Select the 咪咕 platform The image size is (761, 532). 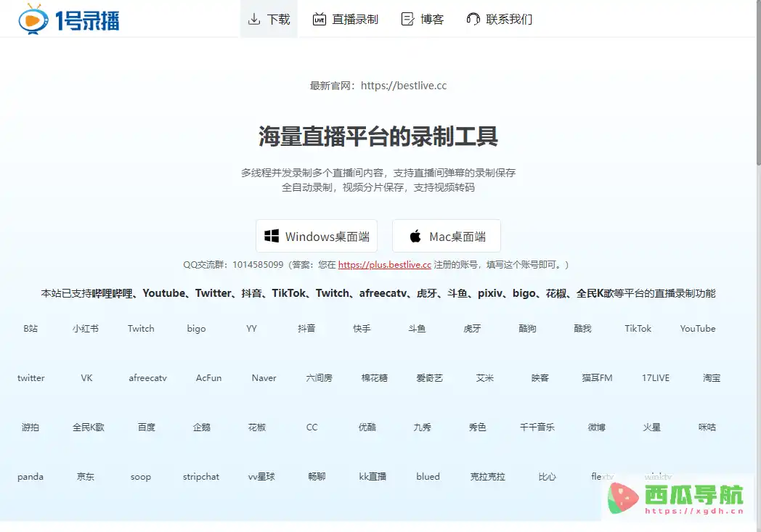(x=707, y=427)
